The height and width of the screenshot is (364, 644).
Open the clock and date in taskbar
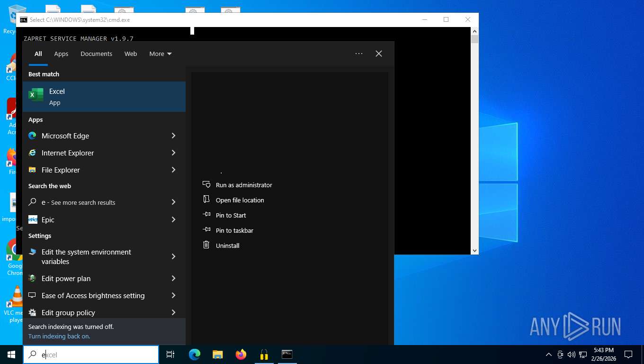(603, 355)
